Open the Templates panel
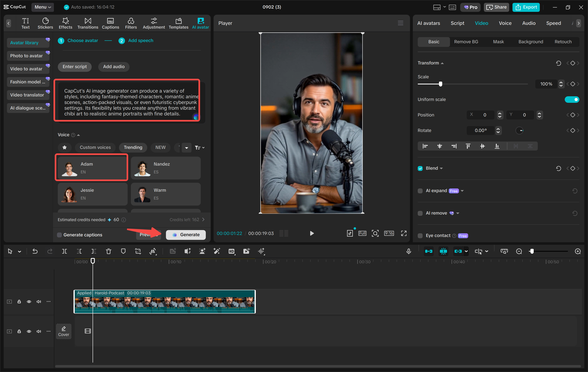Screen dimensions: 588x372 coord(178,23)
